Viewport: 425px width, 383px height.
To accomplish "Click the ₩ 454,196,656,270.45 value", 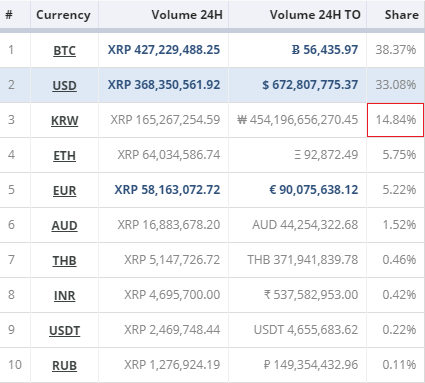I will (x=298, y=120).
